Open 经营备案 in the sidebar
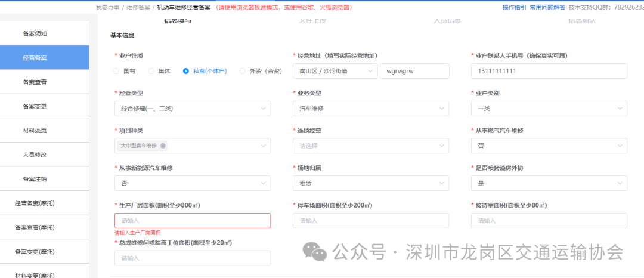644x278 pixels. pyautogui.click(x=35, y=58)
